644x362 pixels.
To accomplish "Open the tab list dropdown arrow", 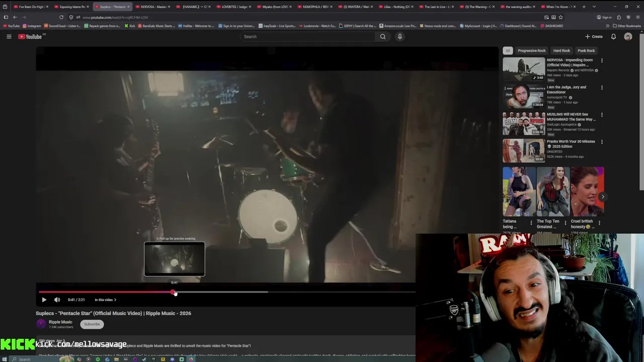I will coord(594,7).
